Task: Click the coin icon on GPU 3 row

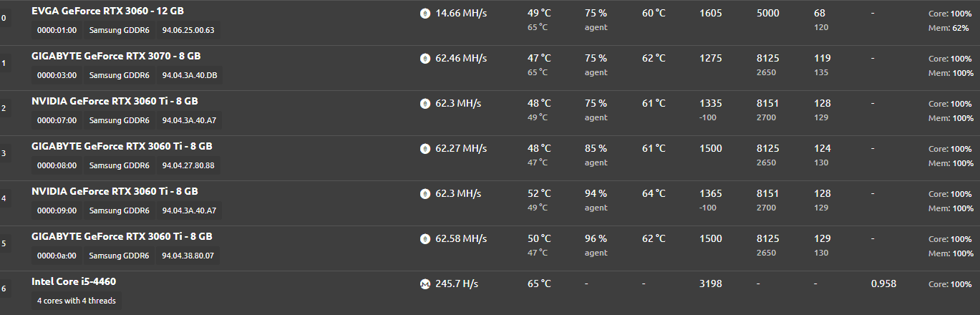Action: [x=424, y=149]
